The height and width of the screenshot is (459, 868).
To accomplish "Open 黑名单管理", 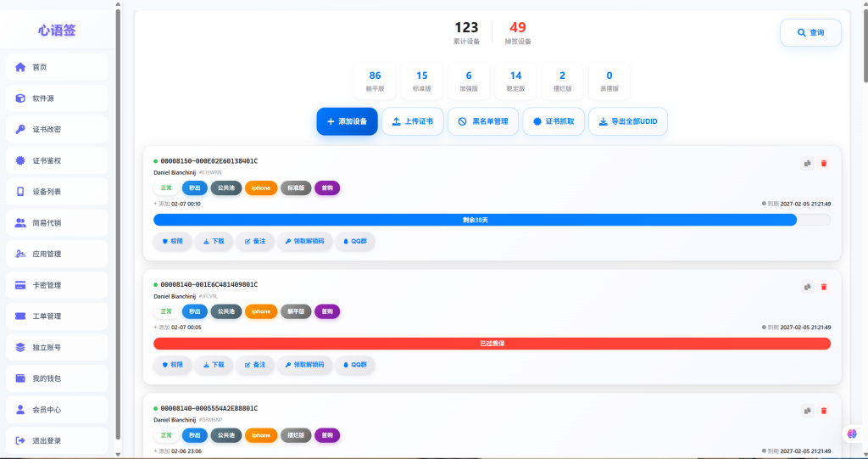I will point(482,121).
